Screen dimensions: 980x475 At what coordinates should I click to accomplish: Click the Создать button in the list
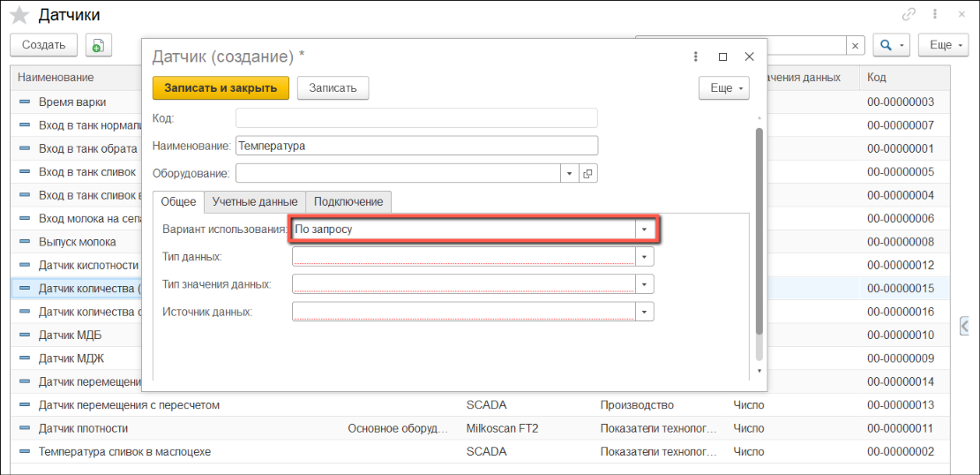tap(43, 45)
